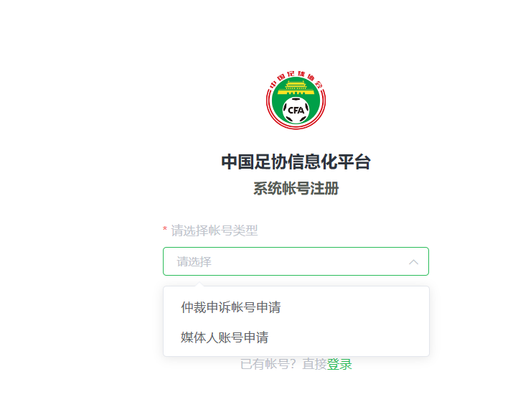Click the red Chinese text arc atop logo
Viewport: 513px width, 420px height.
pos(296,78)
